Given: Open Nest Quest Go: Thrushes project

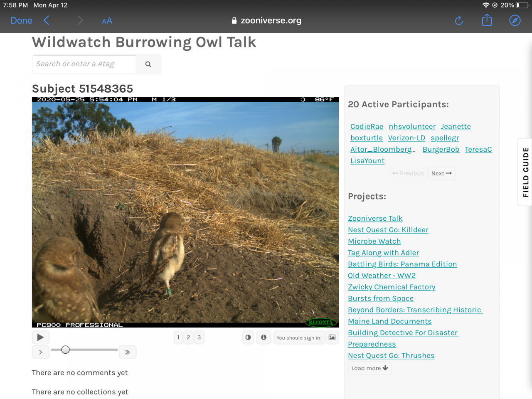Looking at the screenshot, I should tap(391, 356).
